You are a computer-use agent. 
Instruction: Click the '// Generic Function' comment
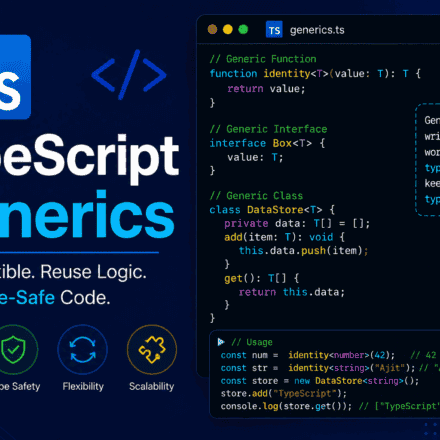point(263,59)
